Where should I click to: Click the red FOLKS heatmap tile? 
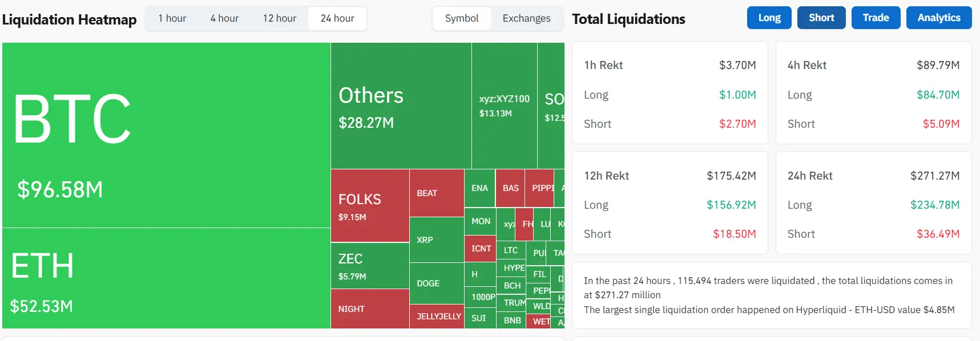pos(370,206)
